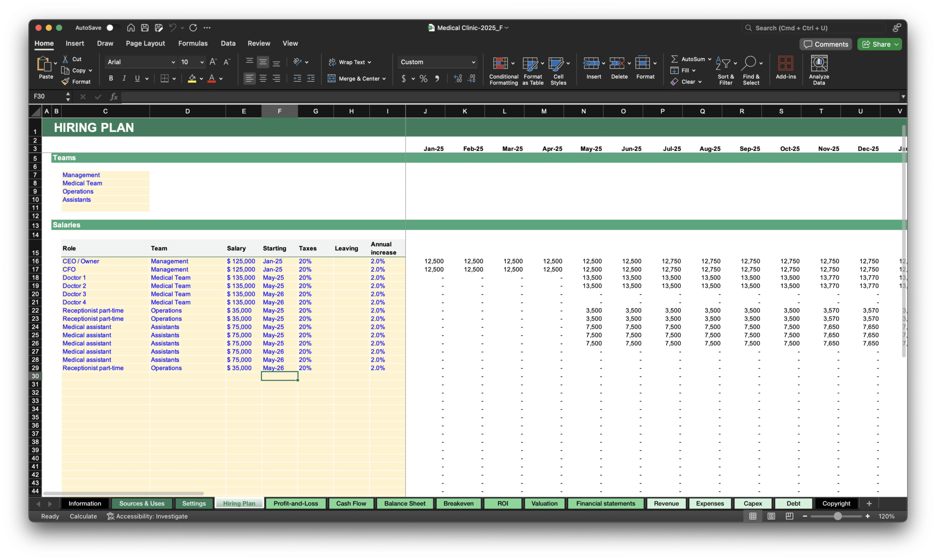Click the Delete cells icon
This screenshot has height=560, width=936.
(617, 63)
